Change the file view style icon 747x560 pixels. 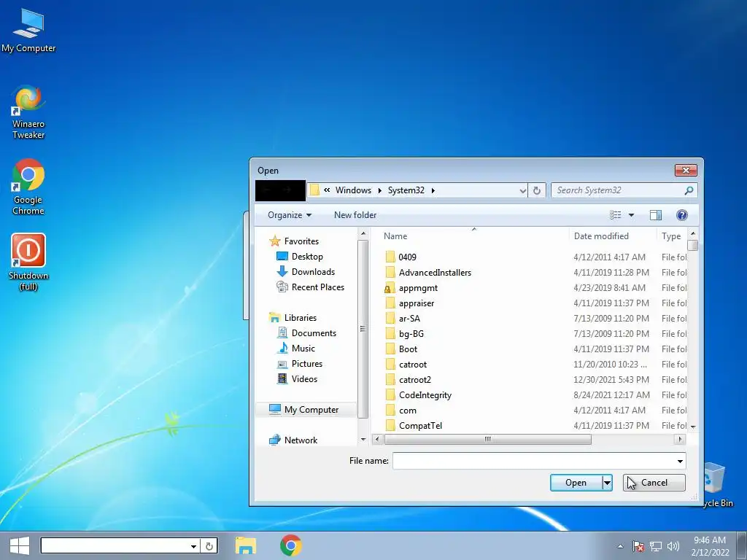click(616, 215)
